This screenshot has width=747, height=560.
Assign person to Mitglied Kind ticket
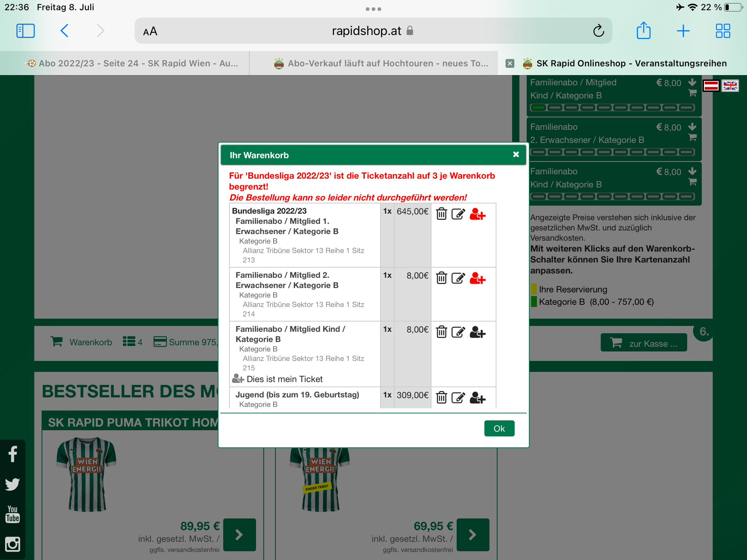click(x=477, y=332)
